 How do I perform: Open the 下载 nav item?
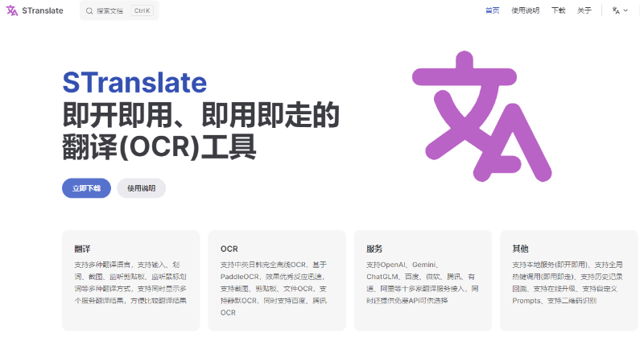(x=558, y=10)
